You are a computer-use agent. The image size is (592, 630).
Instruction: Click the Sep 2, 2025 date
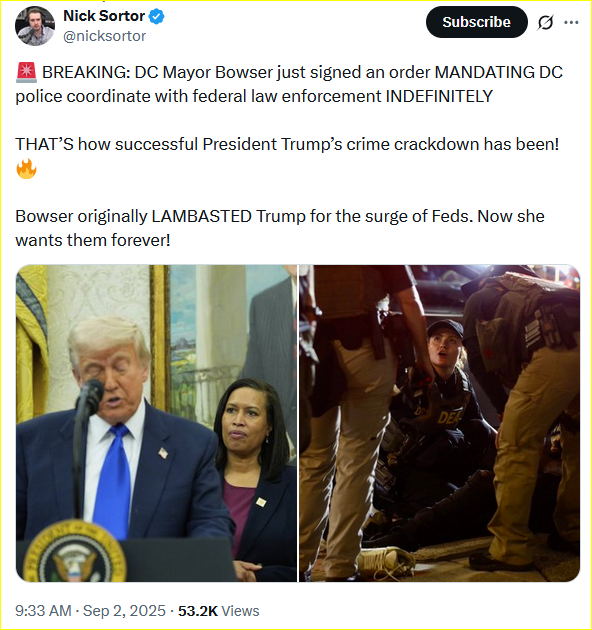pyautogui.click(x=124, y=611)
